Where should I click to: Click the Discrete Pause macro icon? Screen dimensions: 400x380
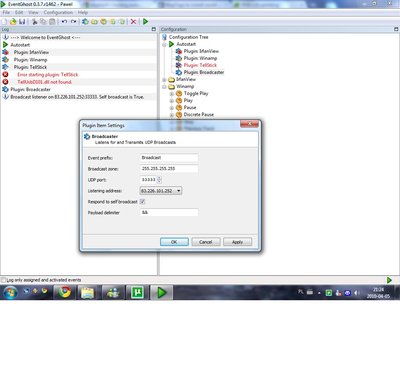179,115
